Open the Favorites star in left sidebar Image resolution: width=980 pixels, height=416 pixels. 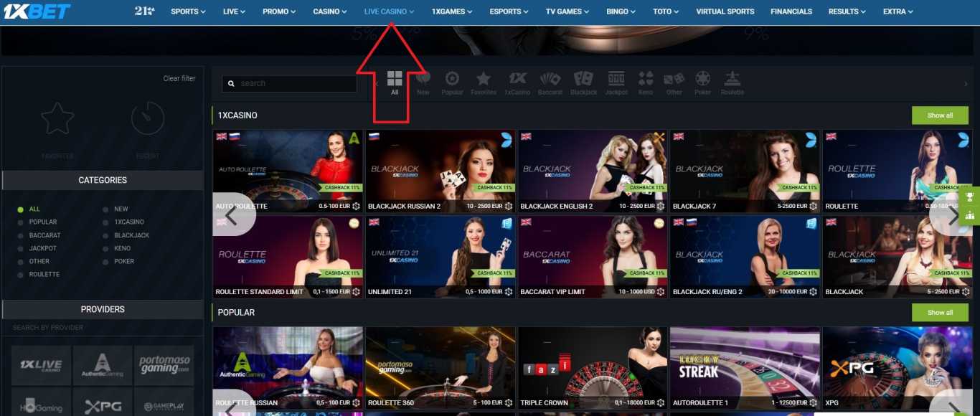coord(57,118)
